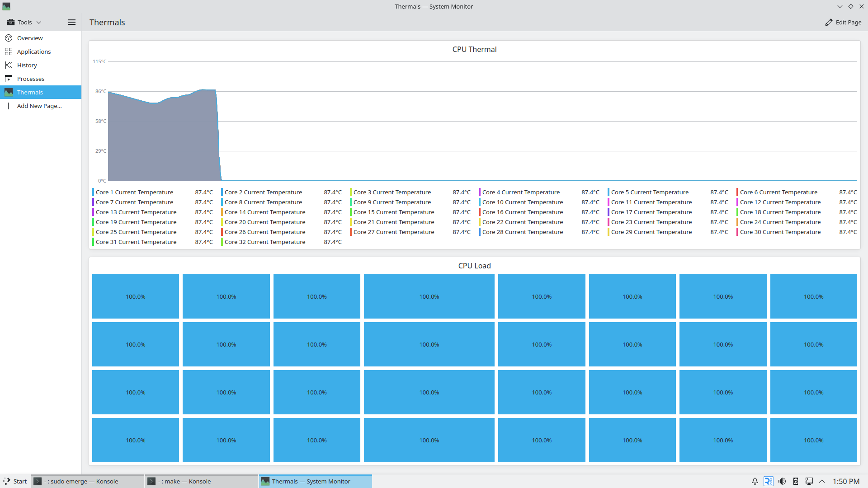Click the Core 6 Current Temperature color swatch

pyautogui.click(x=737, y=192)
